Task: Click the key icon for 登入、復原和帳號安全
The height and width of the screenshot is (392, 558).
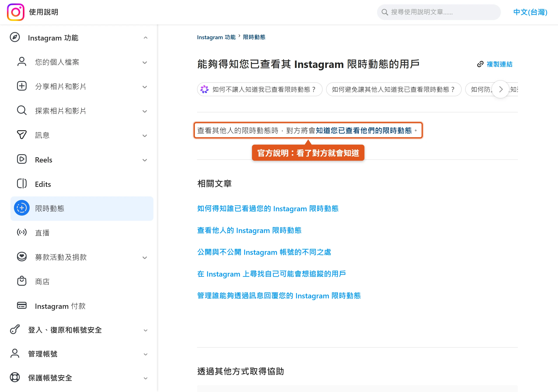Action: coord(15,329)
